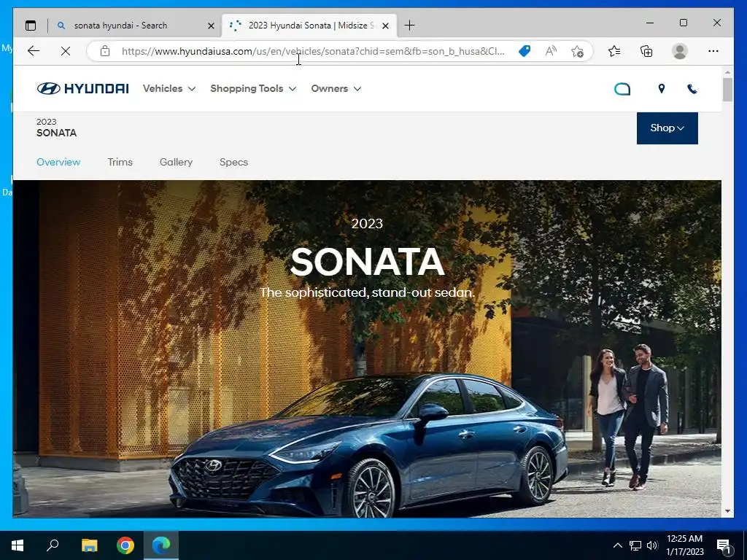
Task: Start Read Aloud from the address bar
Action: point(551,51)
